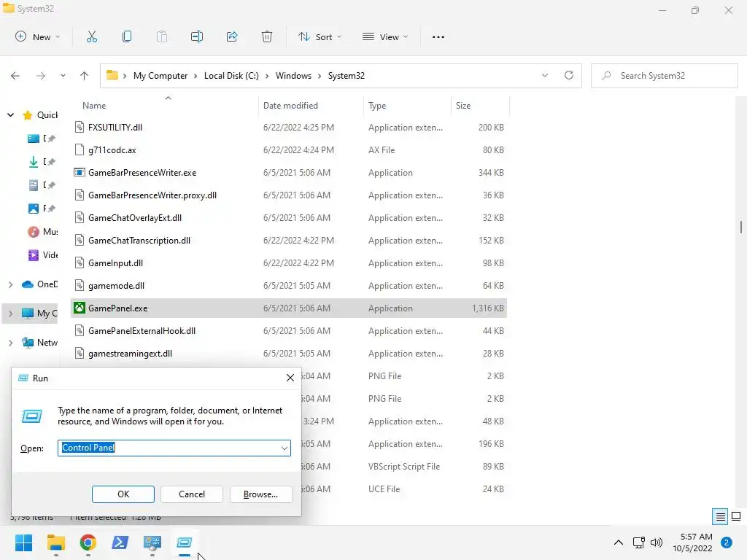Screen dimensions: 747x560
Task: Open the volume control in system tray
Action: tap(657, 542)
